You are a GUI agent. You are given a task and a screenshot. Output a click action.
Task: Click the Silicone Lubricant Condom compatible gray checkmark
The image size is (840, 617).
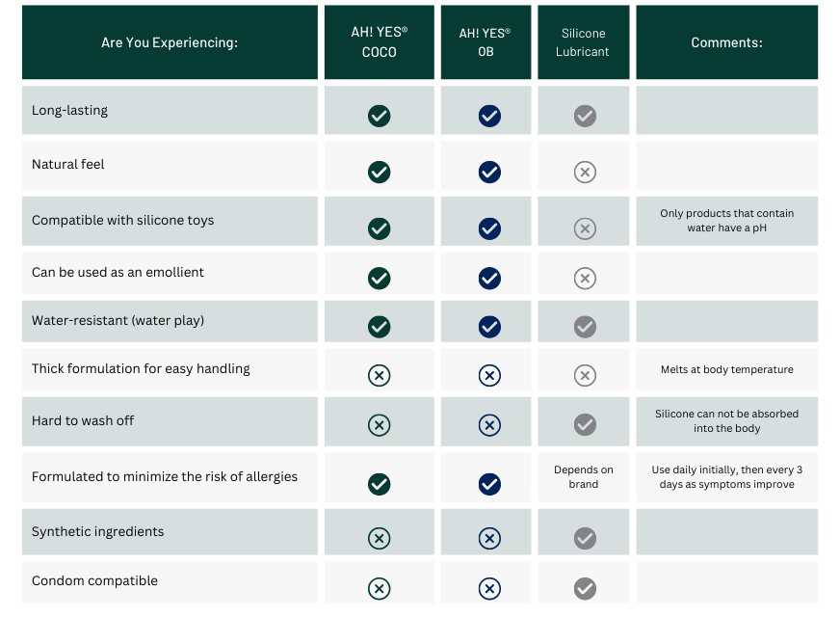tap(585, 588)
